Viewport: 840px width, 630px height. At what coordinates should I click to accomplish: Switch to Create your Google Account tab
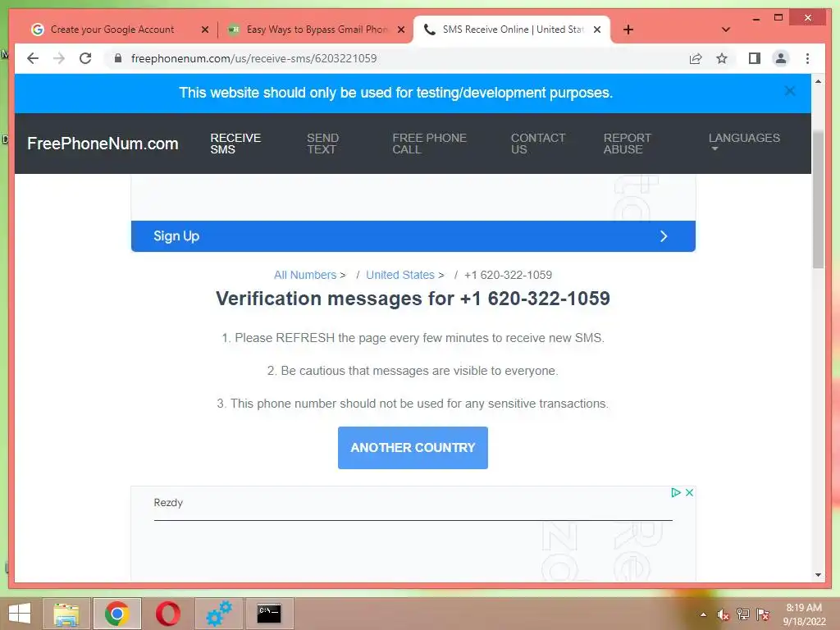pyautogui.click(x=119, y=30)
